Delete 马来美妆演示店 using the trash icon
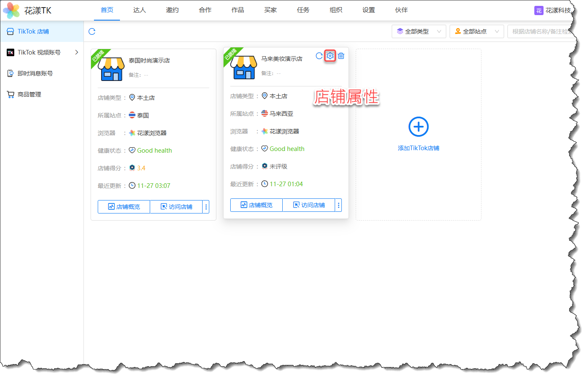This screenshot has width=588, height=380. 341,56
